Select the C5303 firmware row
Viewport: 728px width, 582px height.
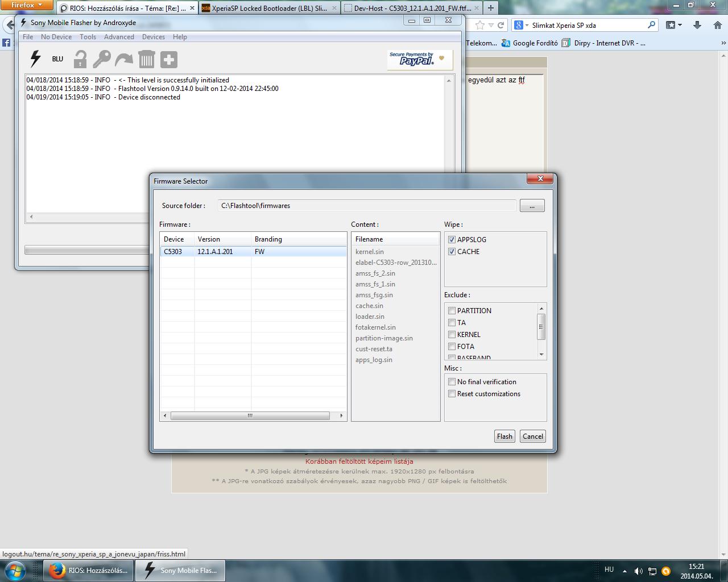[x=253, y=251]
